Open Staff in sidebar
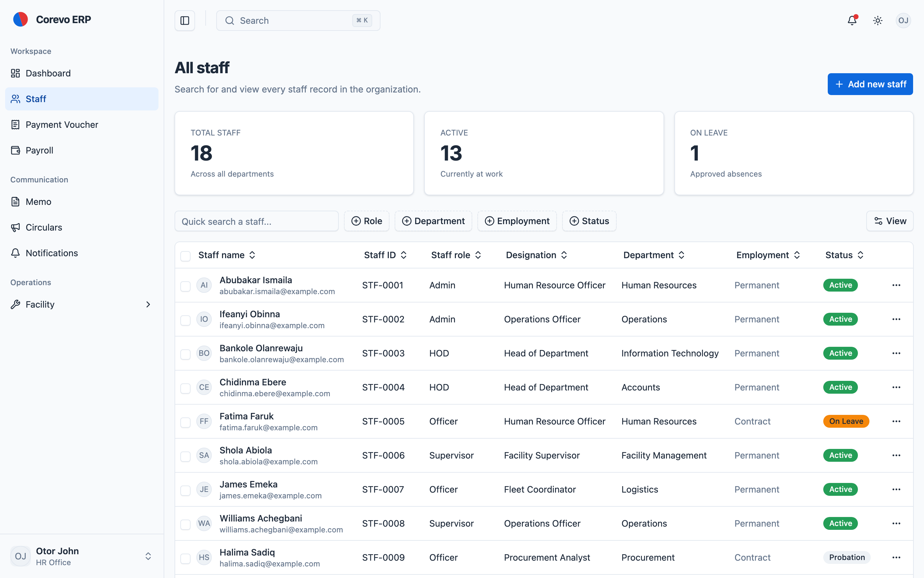The width and height of the screenshot is (924, 578). [82, 99]
